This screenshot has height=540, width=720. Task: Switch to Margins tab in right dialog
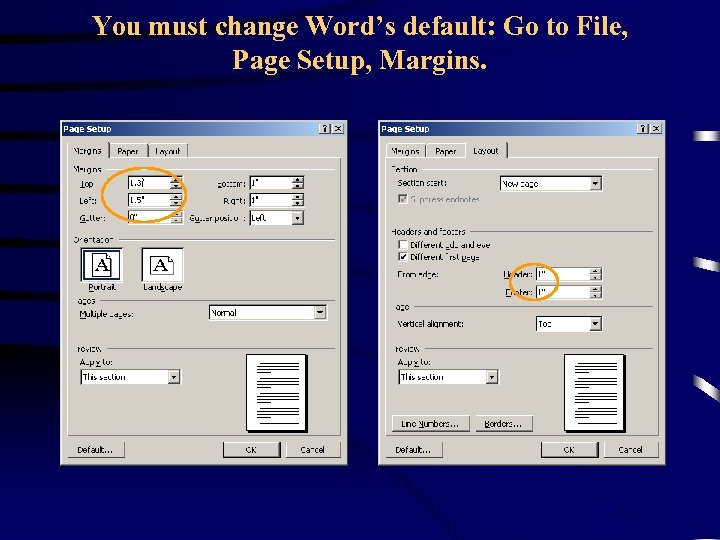(x=405, y=151)
